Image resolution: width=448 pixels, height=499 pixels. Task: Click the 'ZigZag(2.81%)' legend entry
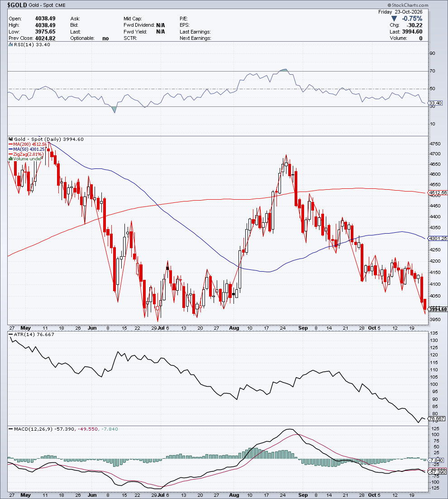(x=29, y=154)
